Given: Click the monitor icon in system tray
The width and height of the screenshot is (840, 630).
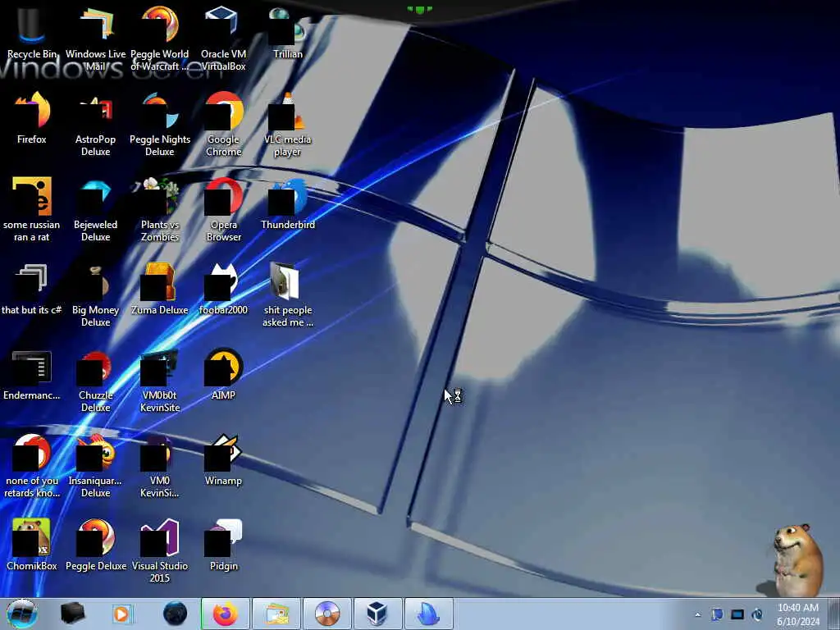Looking at the screenshot, I should pos(737,614).
